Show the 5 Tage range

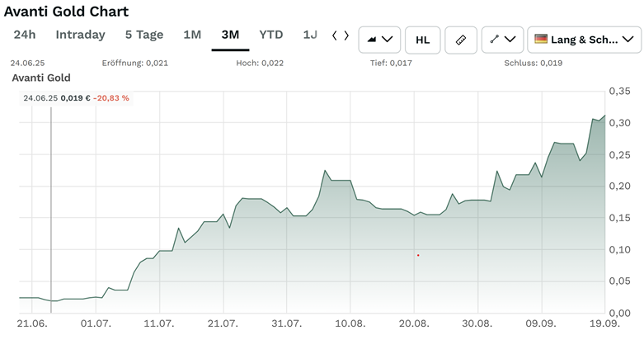144,35
